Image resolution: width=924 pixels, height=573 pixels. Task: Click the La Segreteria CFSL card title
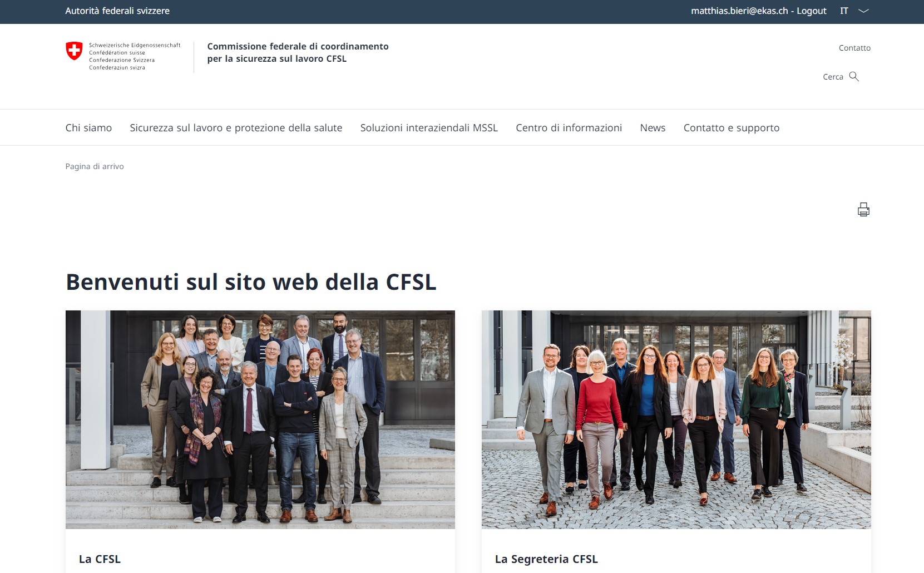(x=546, y=559)
